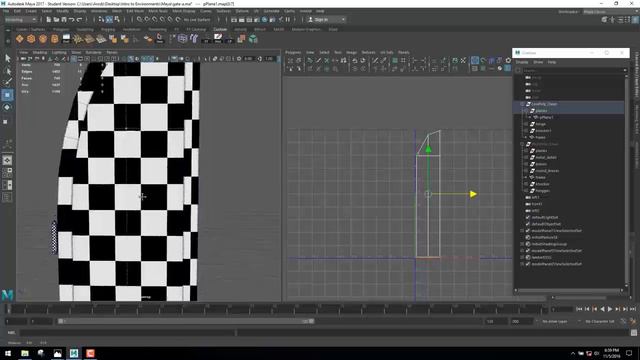Click first orange polygon shelf icon
The image size is (640, 360).
[x=19, y=39]
